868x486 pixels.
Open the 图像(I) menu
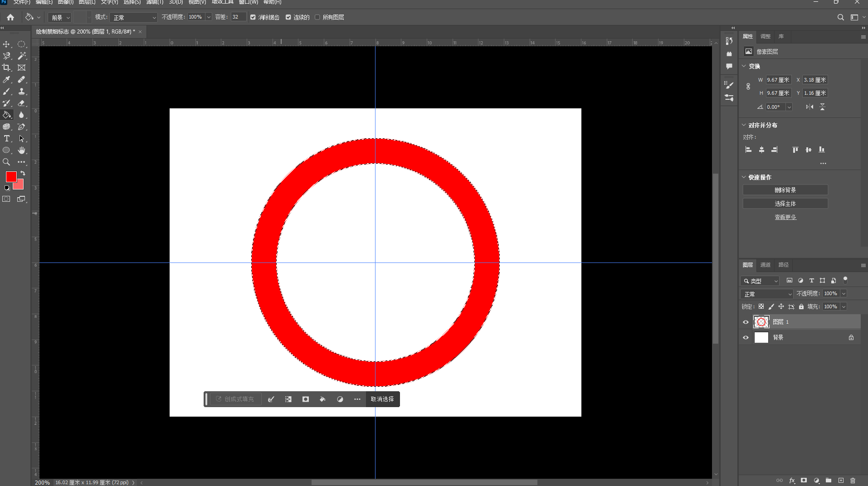[x=66, y=2]
